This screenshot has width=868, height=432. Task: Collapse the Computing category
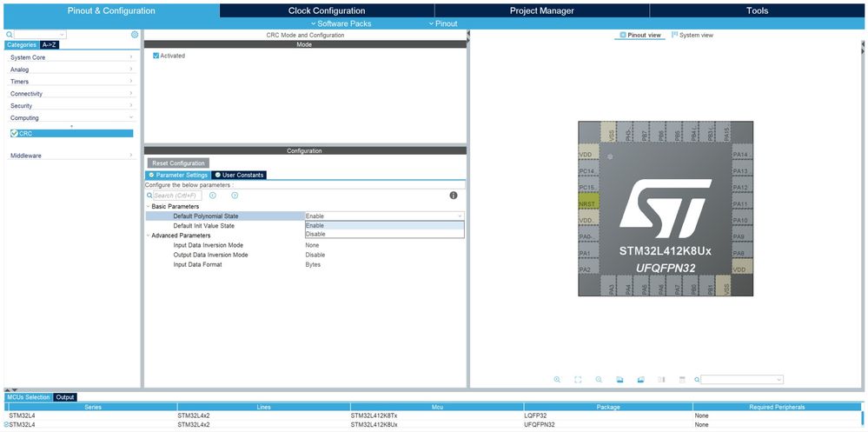point(71,117)
